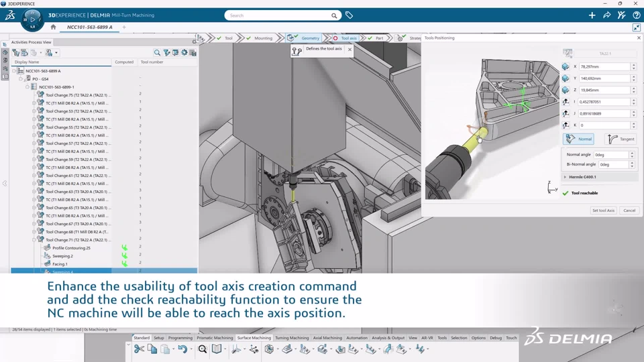Open the NCC101-563-6899 A document tab
This screenshot has height=362, width=644.
[x=89, y=27]
